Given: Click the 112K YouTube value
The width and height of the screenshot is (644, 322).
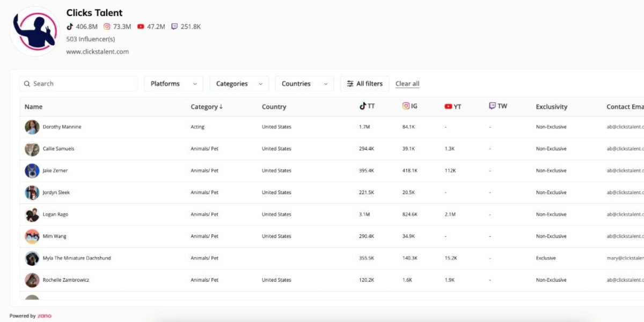Looking at the screenshot, I should (x=450, y=171).
